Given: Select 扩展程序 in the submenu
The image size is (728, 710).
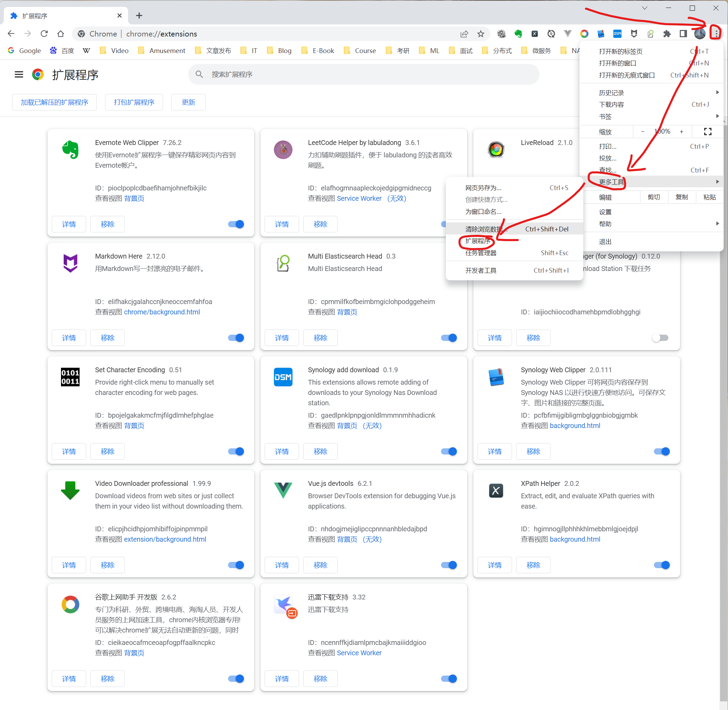Looking at the screenshot, I should coord(515,241).
